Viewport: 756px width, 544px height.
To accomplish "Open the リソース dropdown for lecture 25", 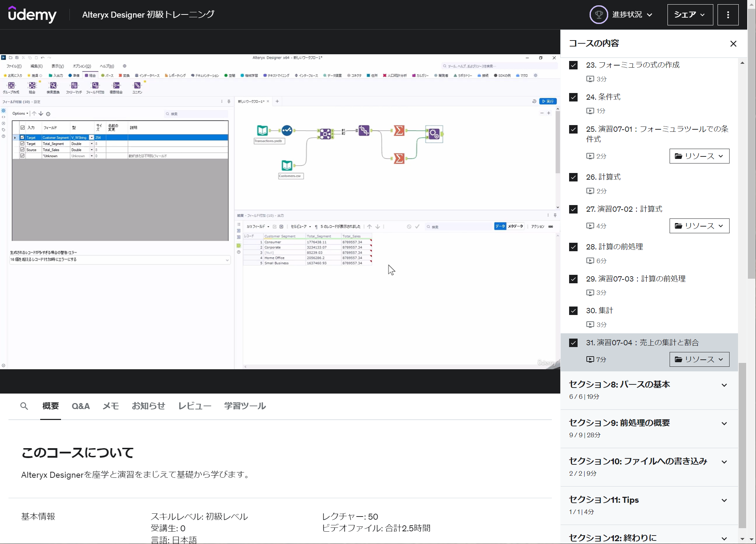I will click(699, 156).
